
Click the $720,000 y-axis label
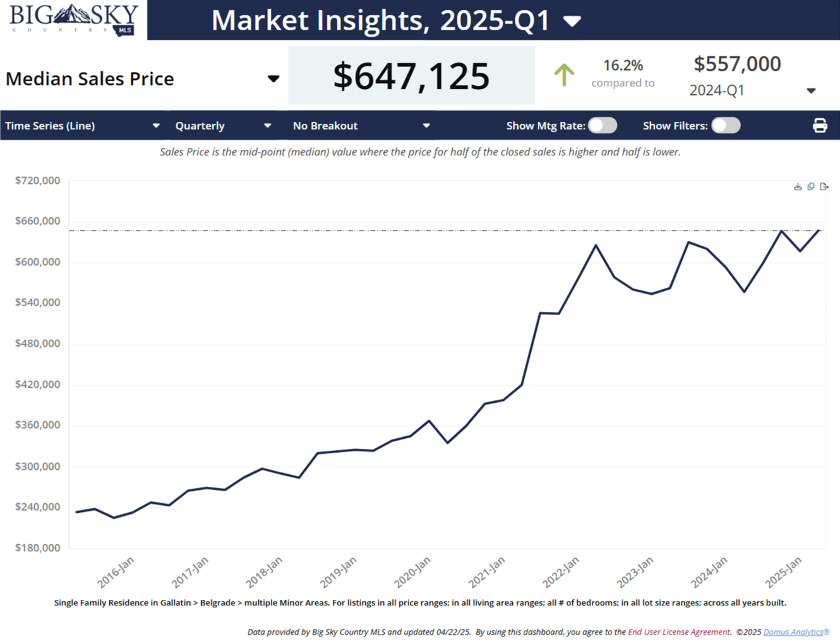(x=38, y=181)
